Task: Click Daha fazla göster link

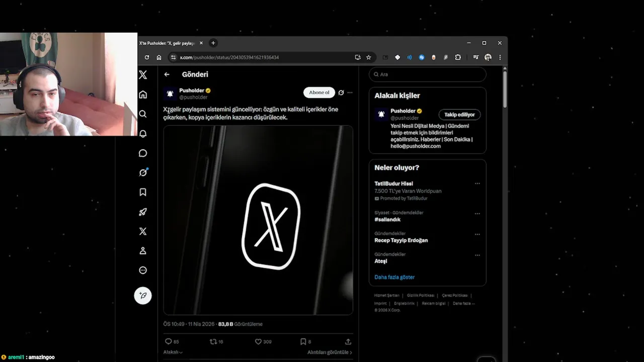Action: [394, 277]
